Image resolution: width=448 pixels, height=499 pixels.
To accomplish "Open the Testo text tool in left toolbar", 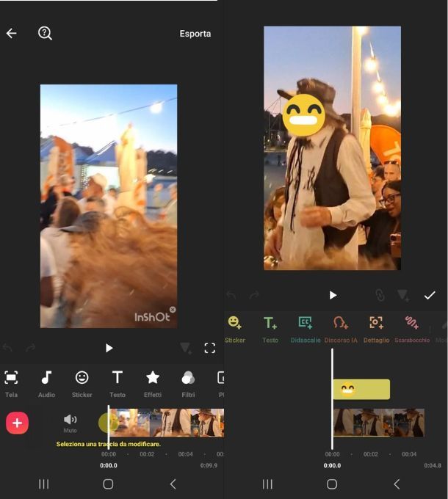I will [118, 384].
